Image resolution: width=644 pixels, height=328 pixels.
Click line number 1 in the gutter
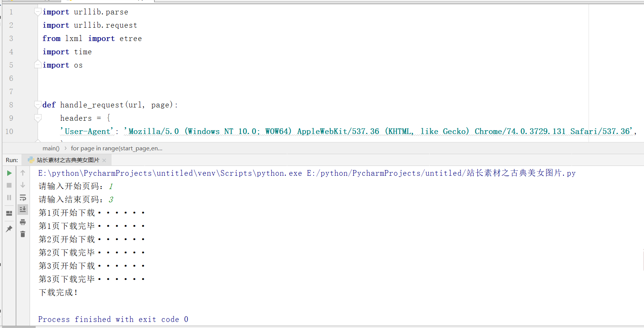[11, 12]
